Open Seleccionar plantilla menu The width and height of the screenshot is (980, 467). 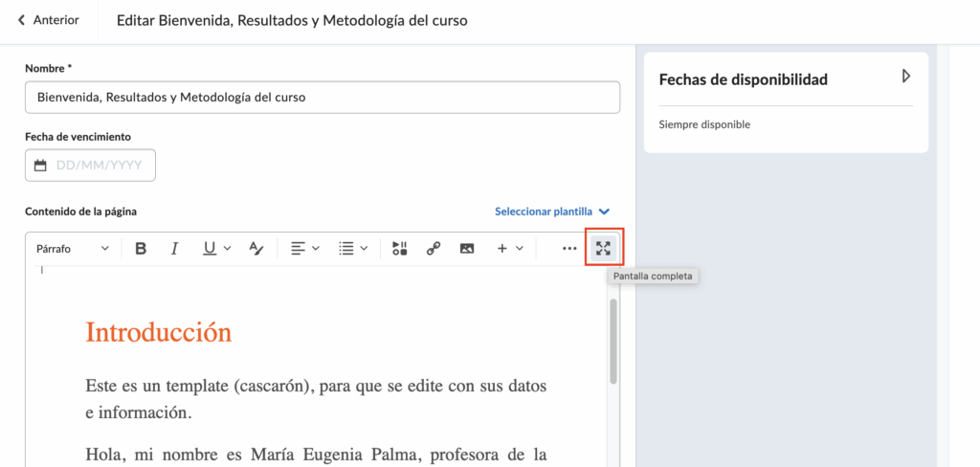(551, 211)
